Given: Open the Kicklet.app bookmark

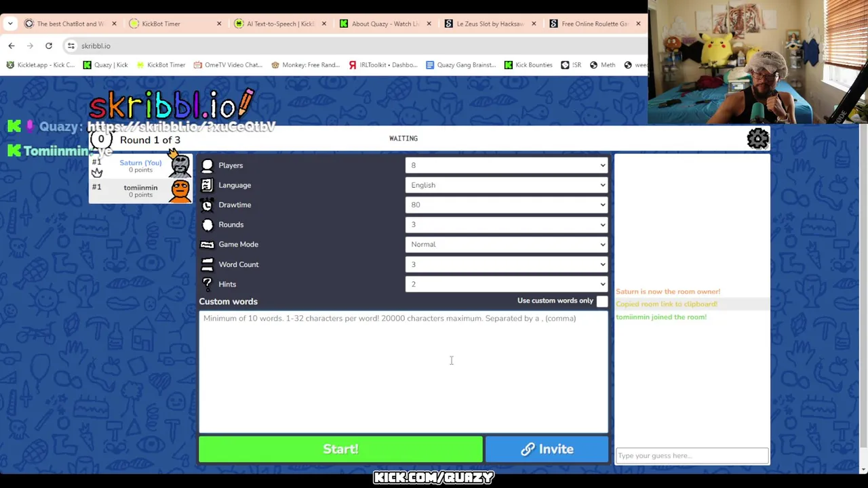Looking at the screenshot, I should point(41,65).
